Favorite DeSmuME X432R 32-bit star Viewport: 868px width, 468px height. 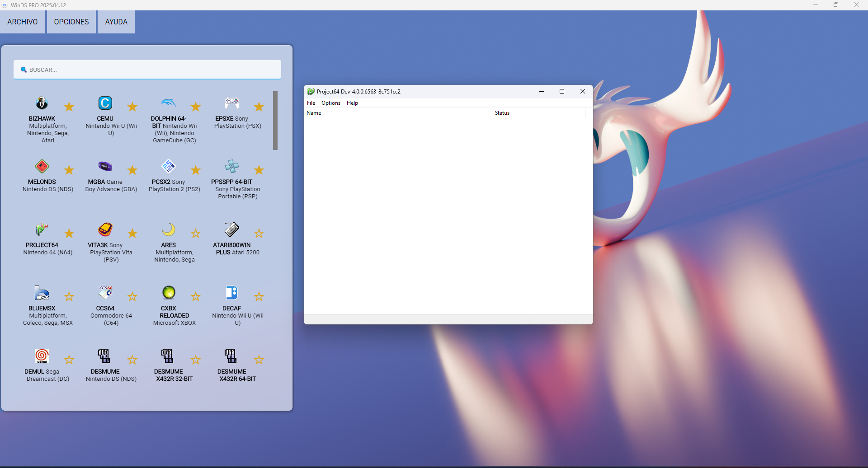click(196, 360)
